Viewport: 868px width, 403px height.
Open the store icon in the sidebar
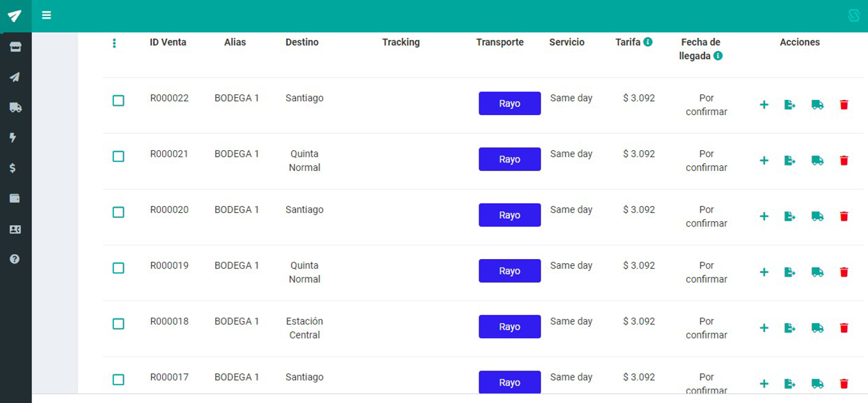tap(15, 47)
